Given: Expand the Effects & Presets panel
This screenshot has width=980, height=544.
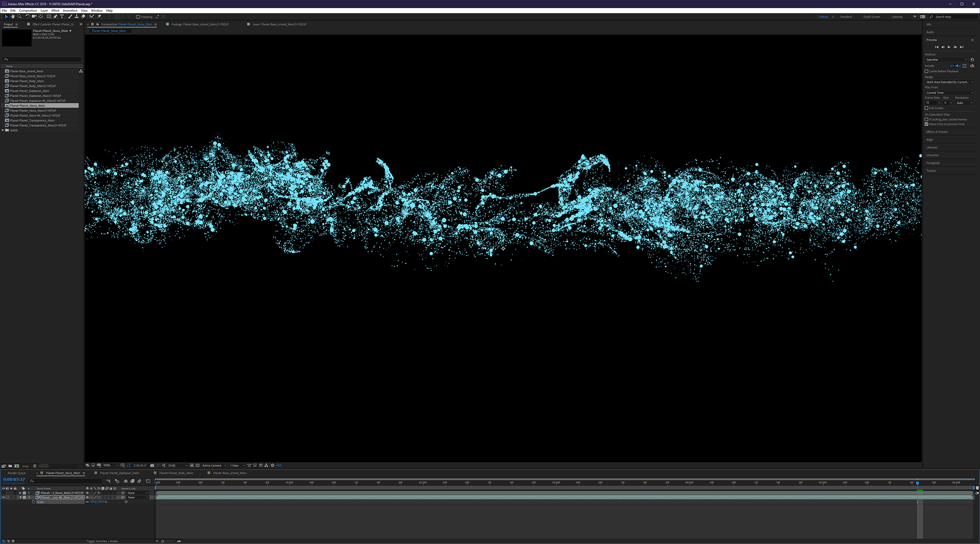Looking at the screenshot, I should click(x=937, y=132).
